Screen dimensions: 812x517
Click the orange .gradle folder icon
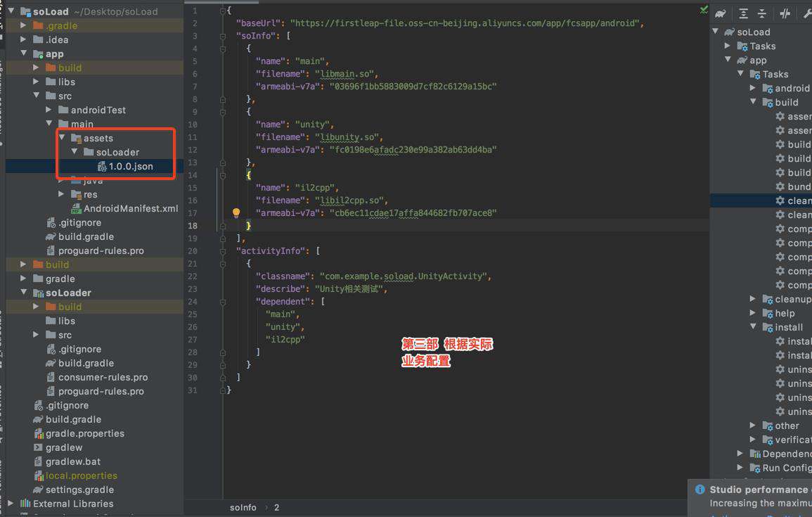tap(38, 25)
